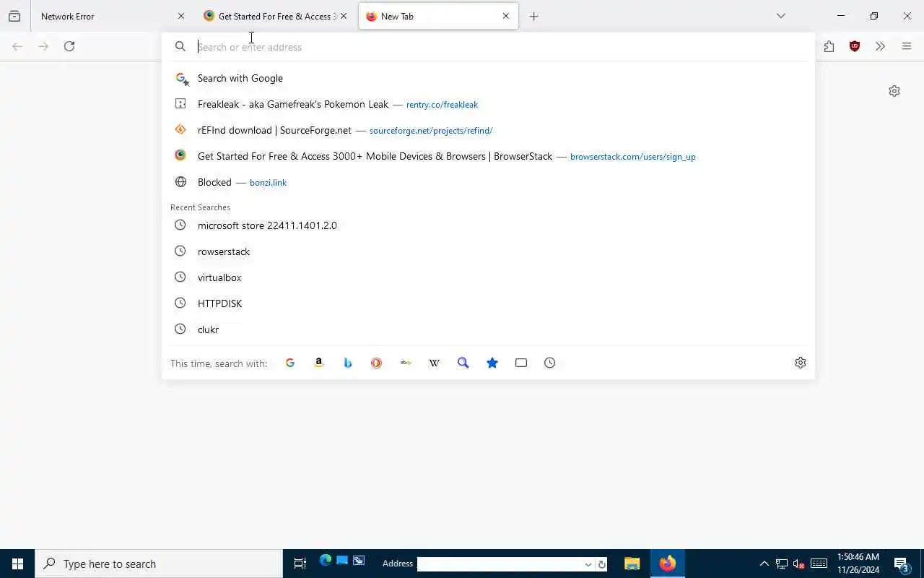Open the Windows Start menu

[17, 564]
